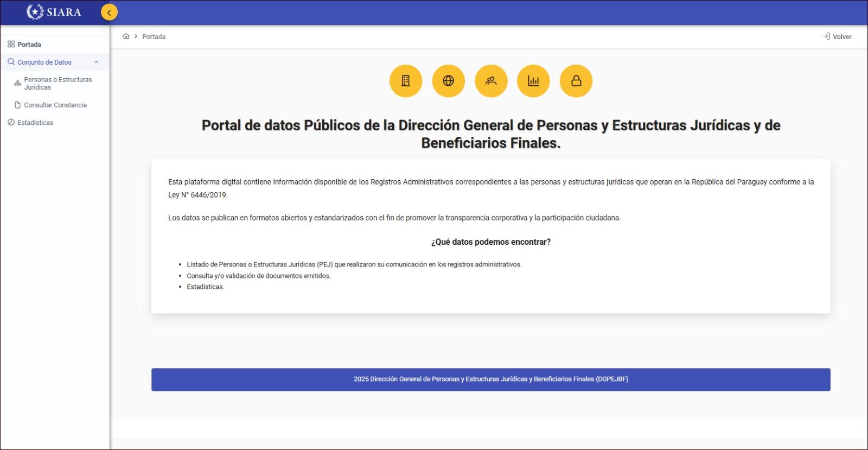This screenshot has width=868, height=450.
Task: Select Personas o Estructuras Jurídicas in sidebar
Action: (58, 83)
